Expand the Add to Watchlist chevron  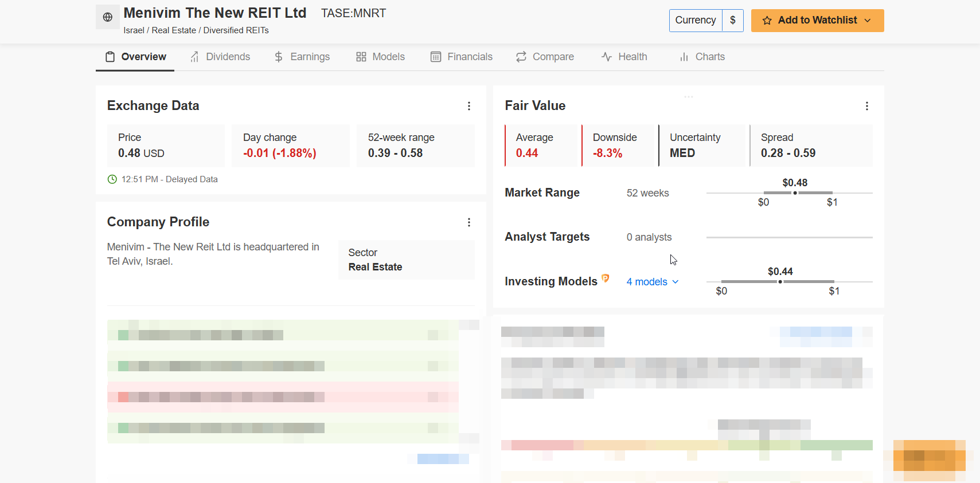pyautogui.click(x=868, y=21)
